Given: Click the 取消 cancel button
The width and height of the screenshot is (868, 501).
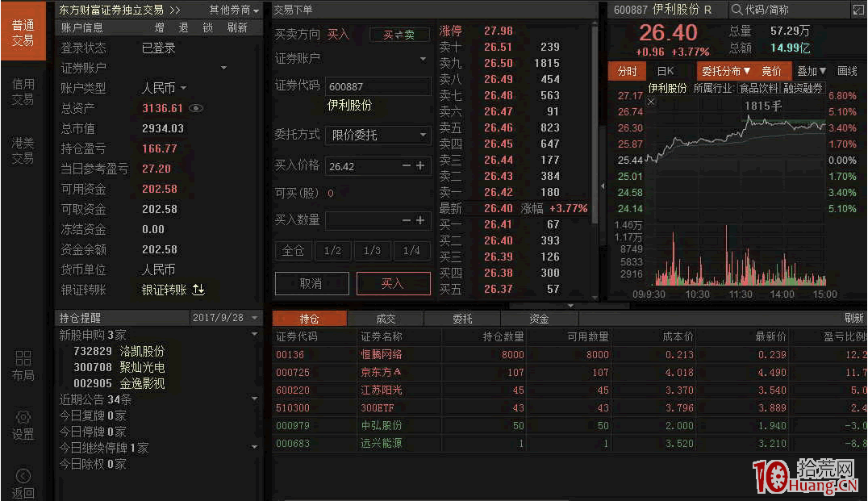Looking at the screenshot, I should [311, 283].
